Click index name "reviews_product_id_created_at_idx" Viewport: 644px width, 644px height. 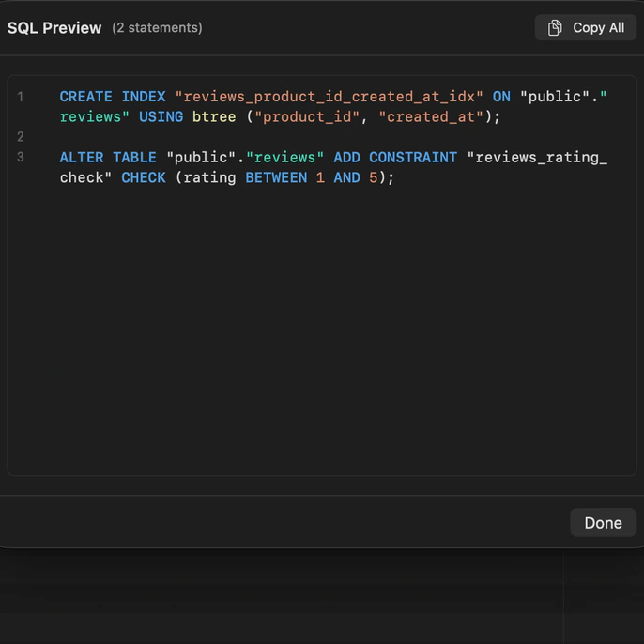329,97
